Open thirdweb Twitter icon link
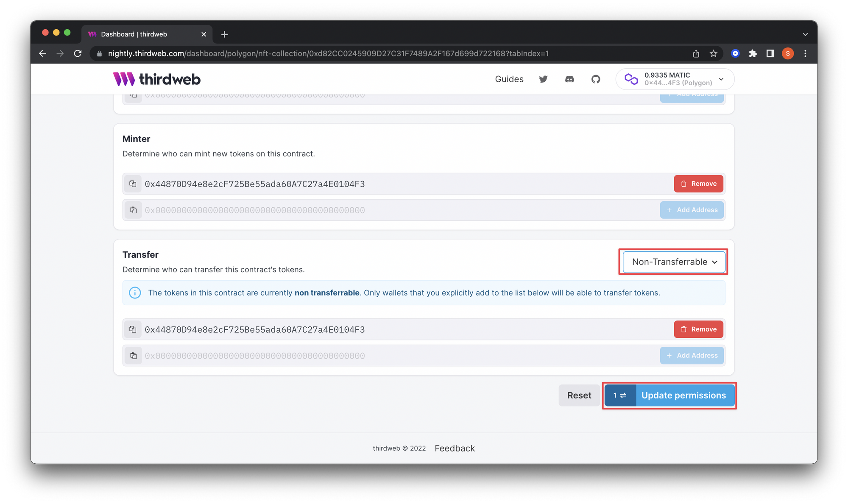 (x=543, y=79)
